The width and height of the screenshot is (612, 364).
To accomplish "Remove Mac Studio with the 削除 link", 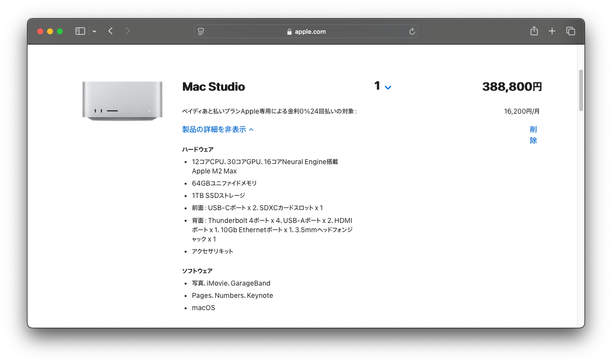I will coord(534,135).
